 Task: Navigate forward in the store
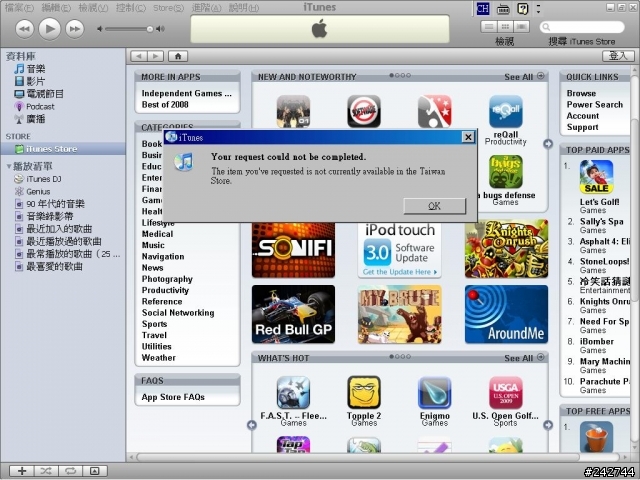pyautogui.click(x=156, y=56)
